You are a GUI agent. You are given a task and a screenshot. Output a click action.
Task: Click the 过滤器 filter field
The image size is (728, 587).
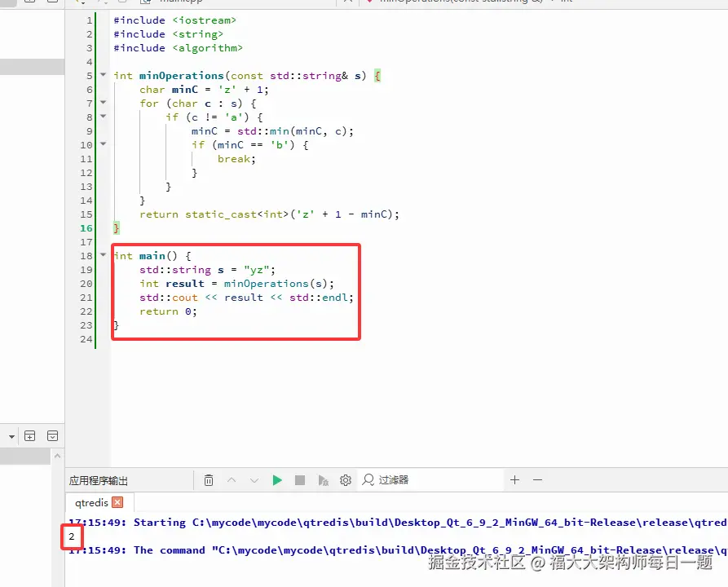click(x=430, y=479)
